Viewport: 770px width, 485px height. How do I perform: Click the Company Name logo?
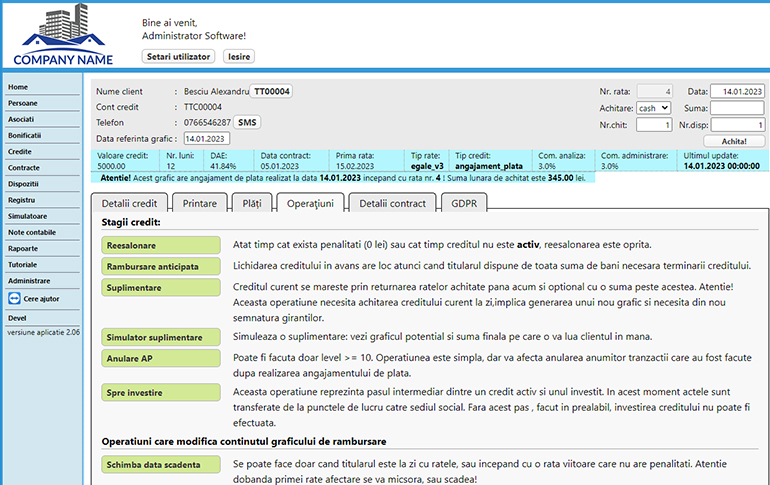point(63,34)
